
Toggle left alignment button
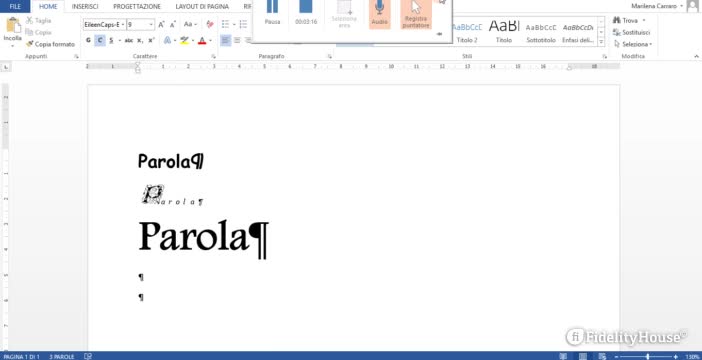[x=226, y=40]
